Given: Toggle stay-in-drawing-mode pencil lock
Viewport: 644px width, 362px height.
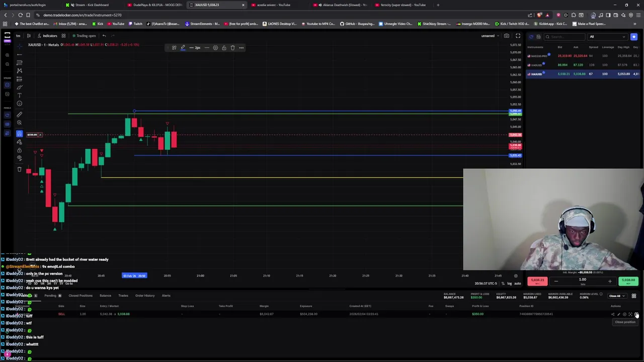Looking at the screenshot, I should point(20,142).
